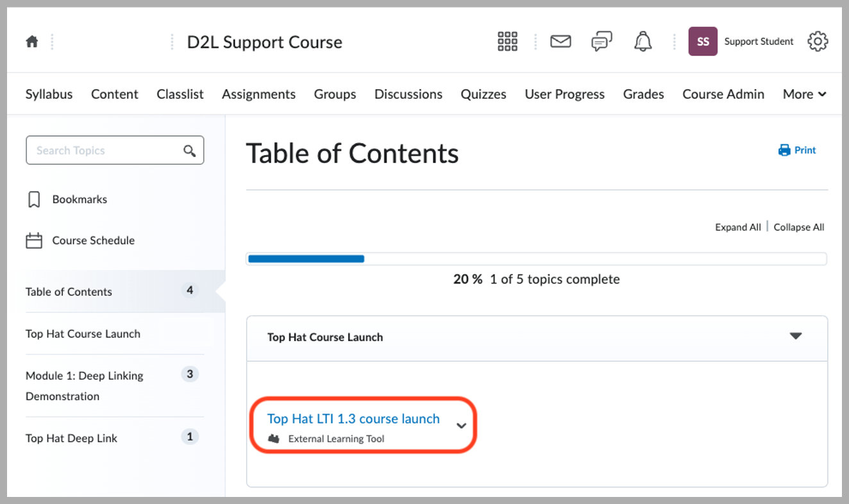
Task: Open the course selector waffle grid icon
Action: (507, 42)
